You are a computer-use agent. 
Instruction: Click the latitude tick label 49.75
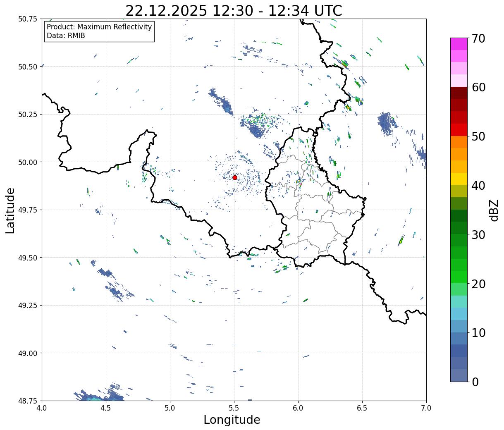[28, 210]
